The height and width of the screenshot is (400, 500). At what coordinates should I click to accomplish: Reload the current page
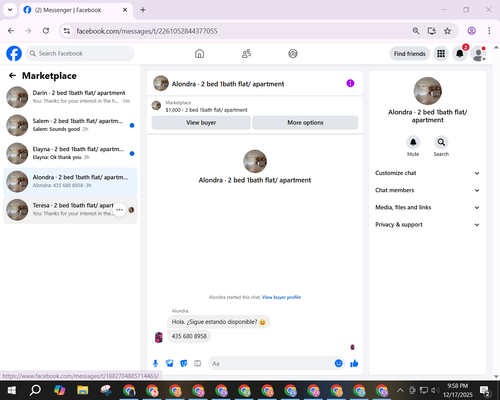tap(46, 31)
